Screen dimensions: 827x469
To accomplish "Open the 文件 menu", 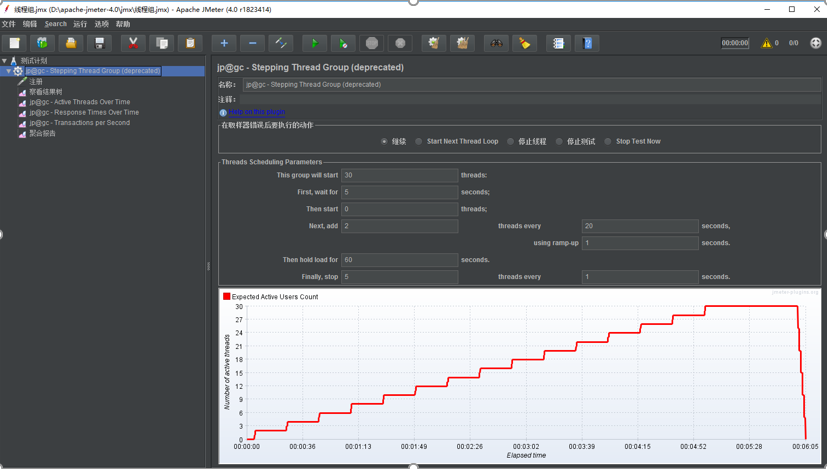I will click(8, 24).
